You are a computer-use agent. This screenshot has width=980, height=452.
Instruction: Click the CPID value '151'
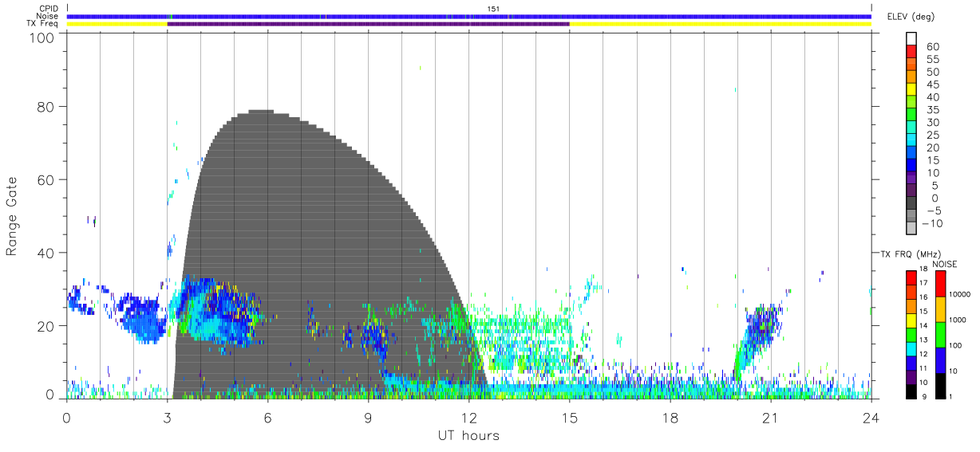point(493,9)
